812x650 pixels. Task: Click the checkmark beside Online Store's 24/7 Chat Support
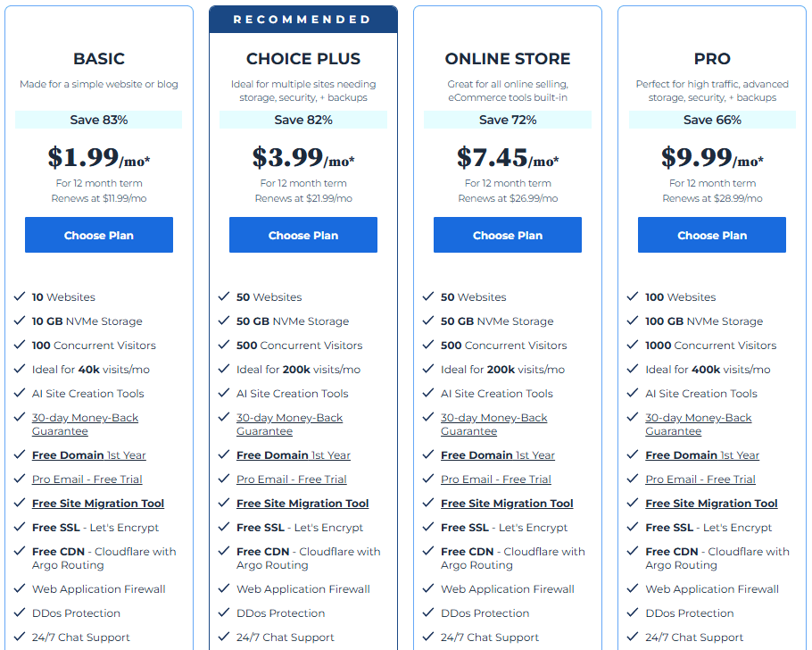tap(427, 637)
